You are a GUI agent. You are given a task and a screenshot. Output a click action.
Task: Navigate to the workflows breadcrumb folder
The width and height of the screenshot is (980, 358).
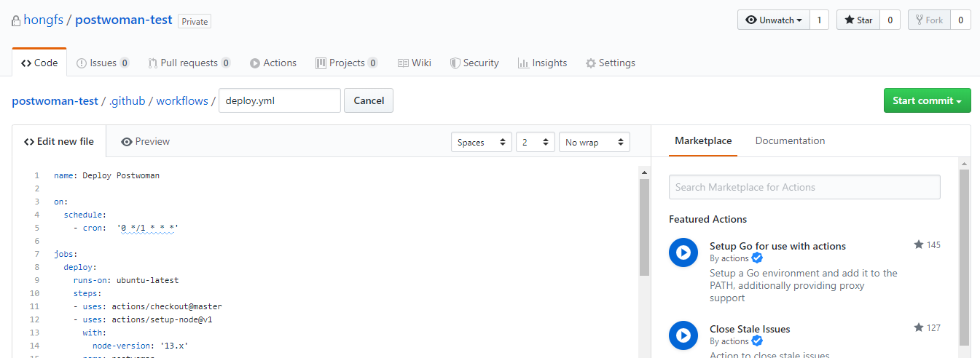point(182,101)
